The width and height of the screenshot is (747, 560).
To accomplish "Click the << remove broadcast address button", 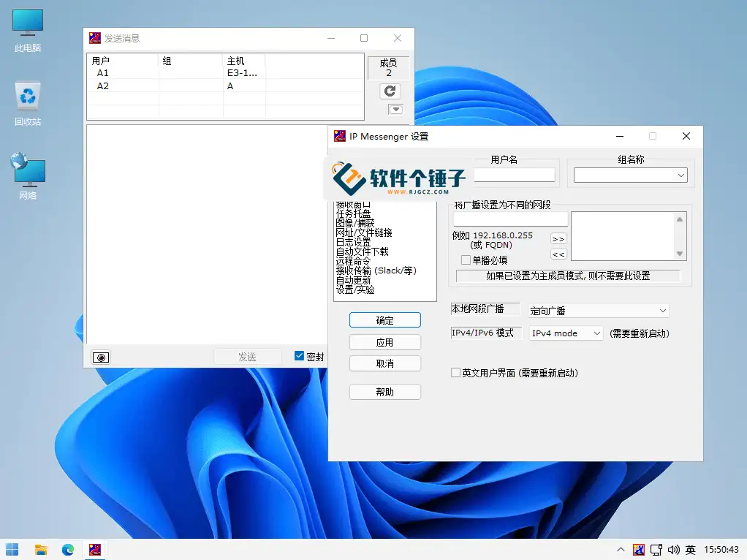I will (558, 254).
